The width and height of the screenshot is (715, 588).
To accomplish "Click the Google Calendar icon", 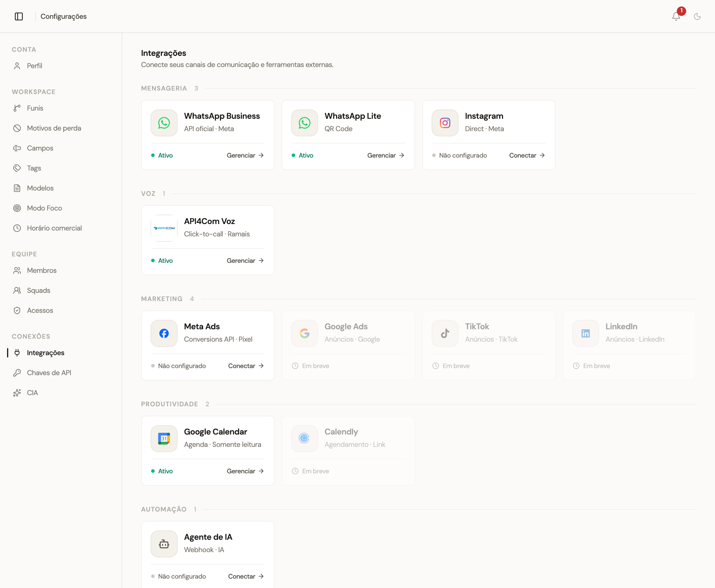I will 164,439.
